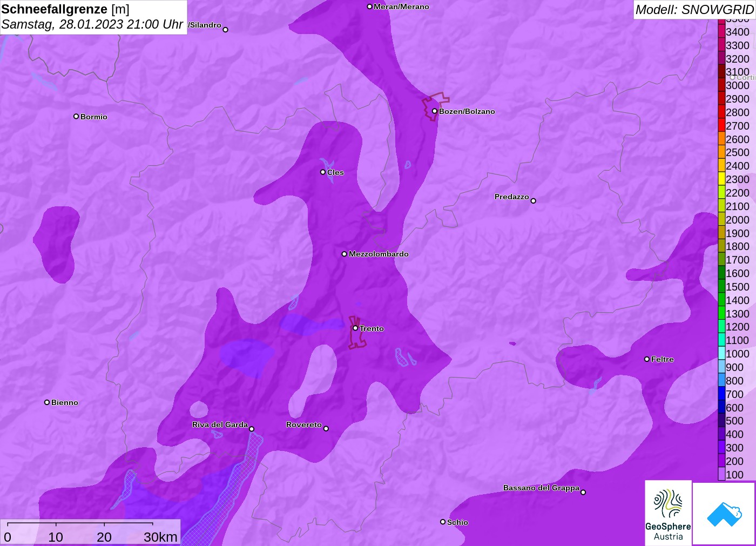Select the 300 m legend swatch
The image size is (756, 546).
coord(721,447)
